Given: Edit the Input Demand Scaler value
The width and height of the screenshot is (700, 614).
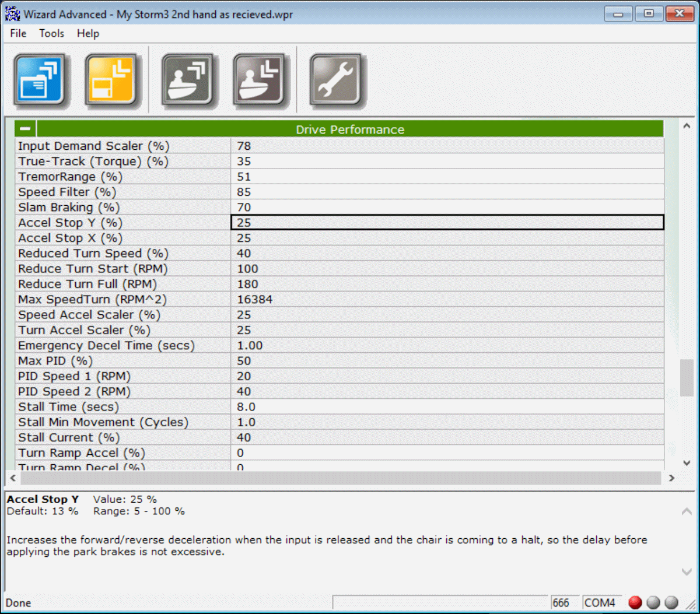Looking at the screenshot, I should pyautogui.click(x=447, y=146).
